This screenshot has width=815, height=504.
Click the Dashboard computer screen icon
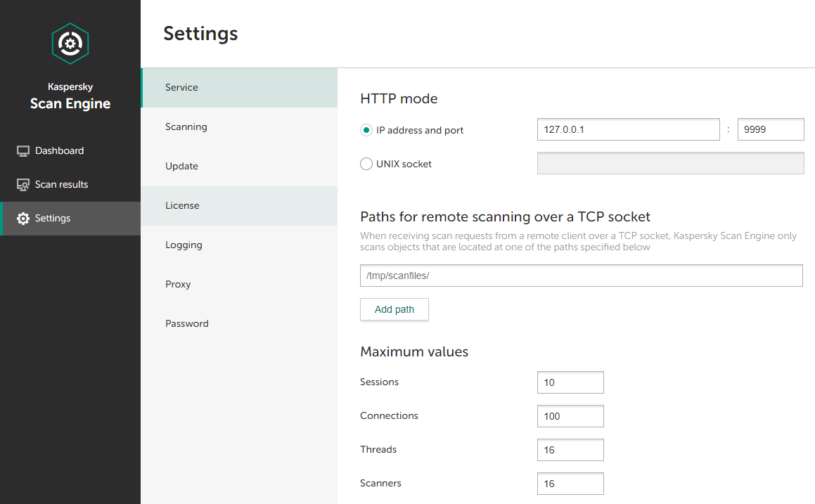(x=23, y=150)
